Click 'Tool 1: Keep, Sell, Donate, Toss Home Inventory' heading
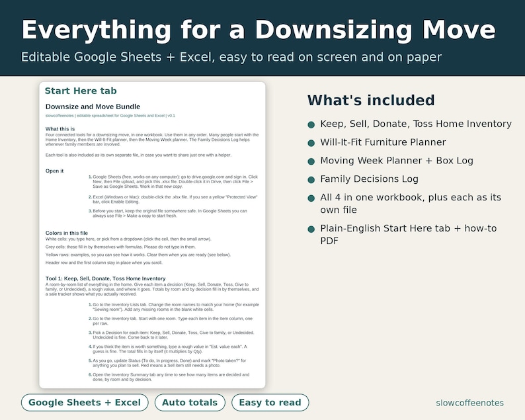This screenshot has height=420, width=525. [x=106, y=278]
